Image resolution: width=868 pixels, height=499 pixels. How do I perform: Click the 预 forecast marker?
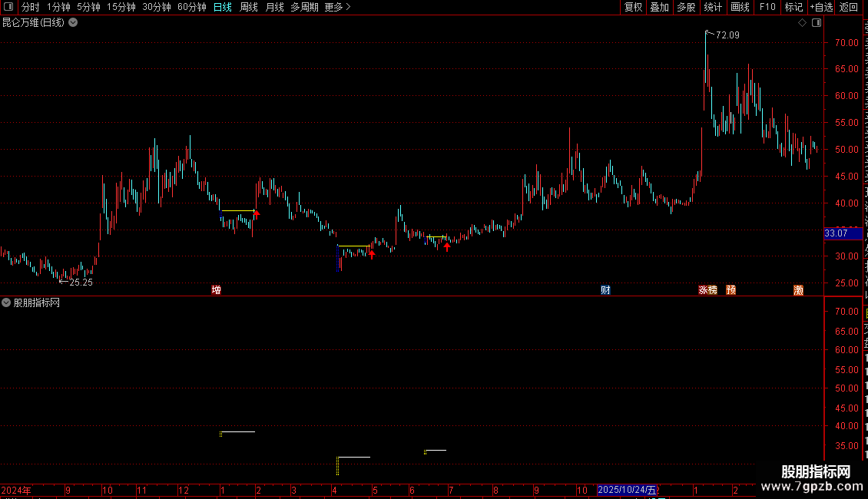[x=731, y=290]
